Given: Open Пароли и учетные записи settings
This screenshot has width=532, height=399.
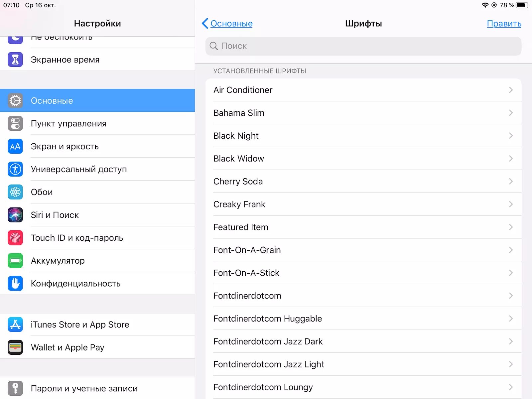Looking at the screenshot, I should pyautogui.click(x=84, y=388).
